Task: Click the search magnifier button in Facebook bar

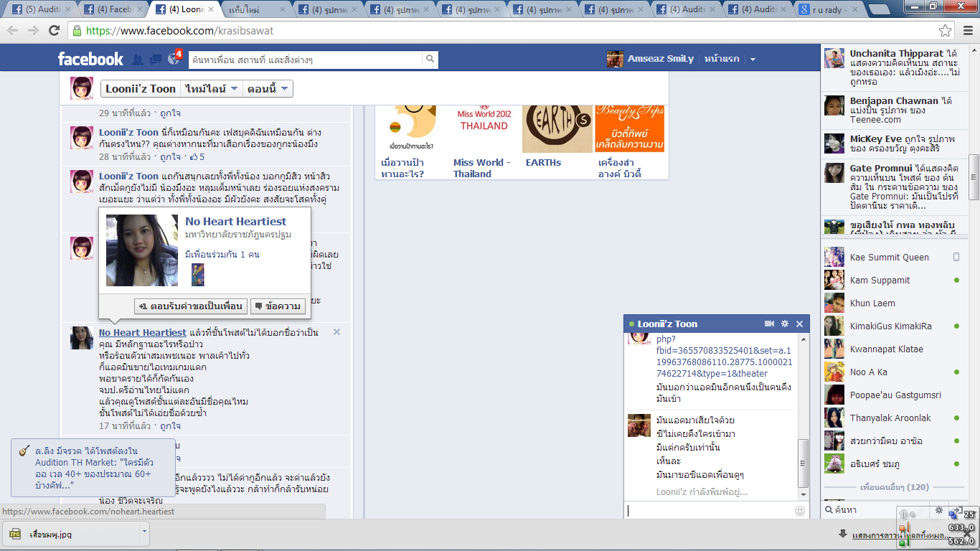Action: tap(430, 59)
